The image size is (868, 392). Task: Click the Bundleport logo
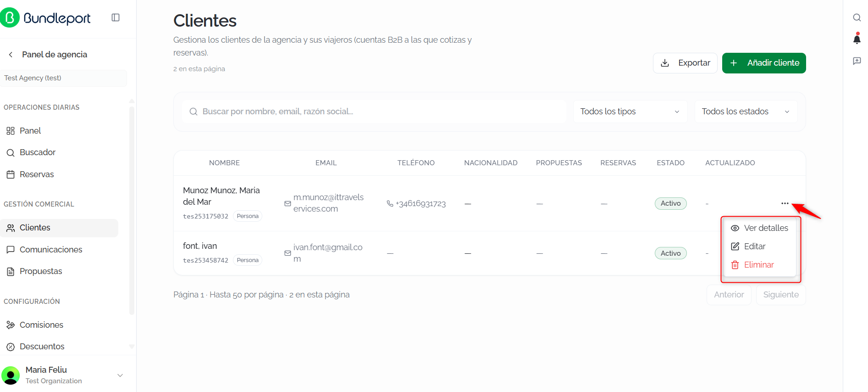click(45, 18)
